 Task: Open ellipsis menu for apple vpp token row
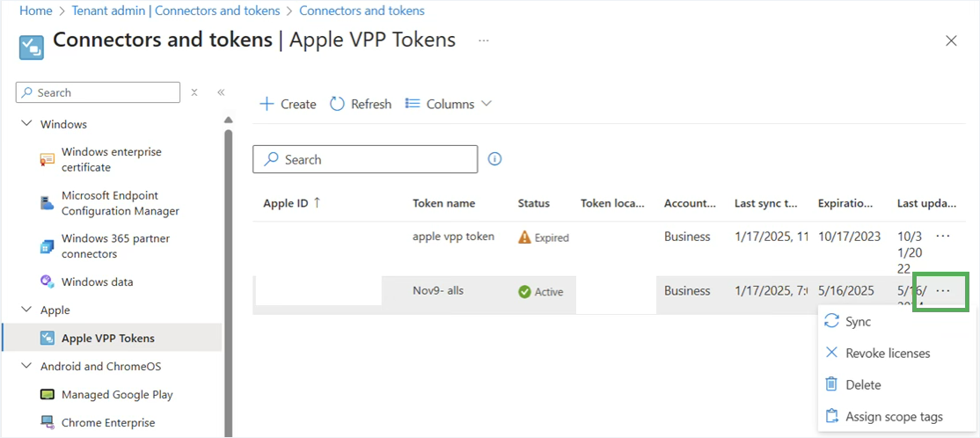[943, 237]
